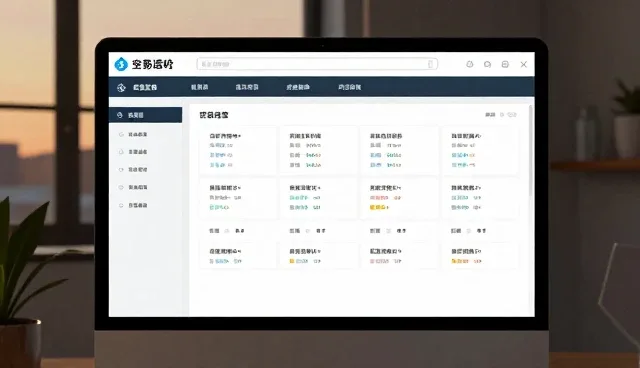Focus the search field in the top bar
Screen dimensions: 640x368
[x=317, y=64]
